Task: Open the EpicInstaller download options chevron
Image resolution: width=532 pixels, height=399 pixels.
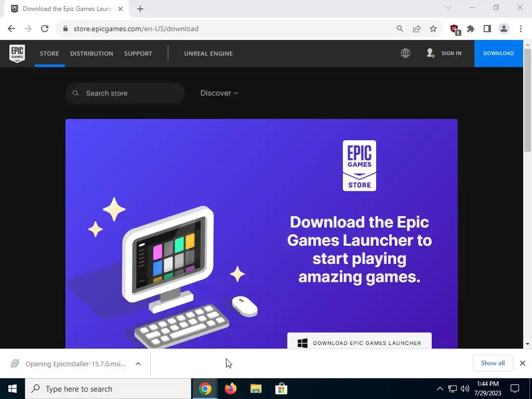Action: (x=138, y=364)
